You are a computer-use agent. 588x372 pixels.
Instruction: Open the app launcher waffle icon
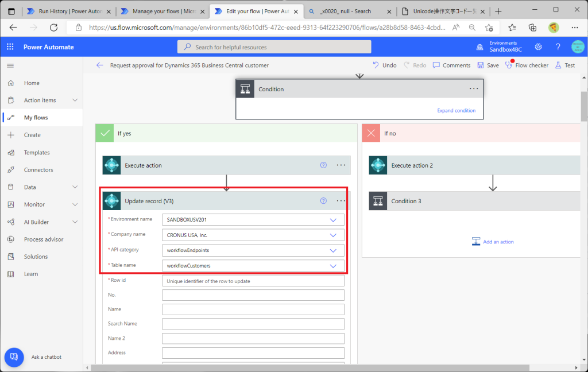10,47
